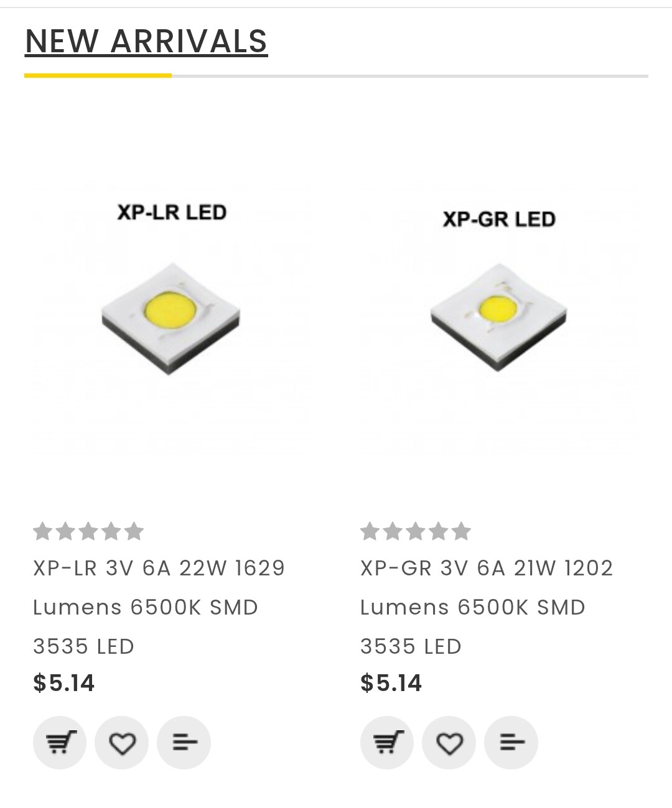Add XP-GR LED to cart
Screen dimensions: 672x808
click(387, 742)
